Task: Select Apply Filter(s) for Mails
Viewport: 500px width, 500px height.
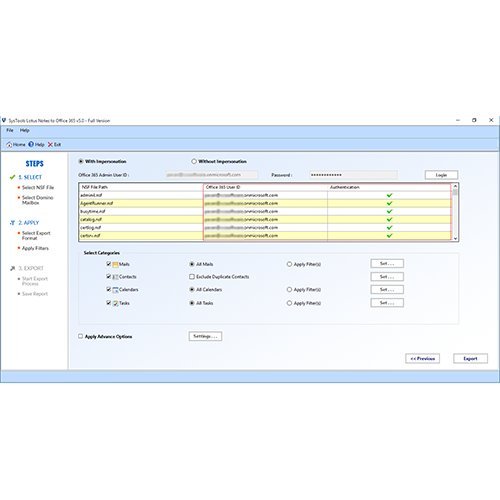Action: (x=289, y=264)
